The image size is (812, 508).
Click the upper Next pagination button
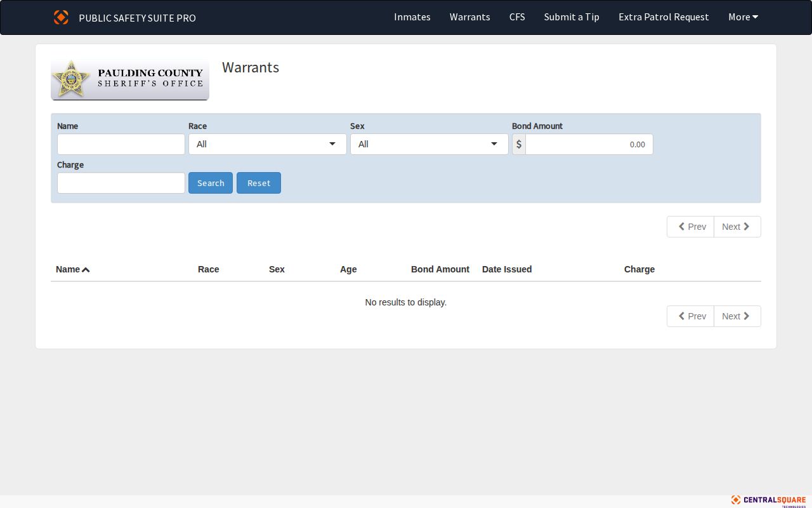click(x=737, y=227)
